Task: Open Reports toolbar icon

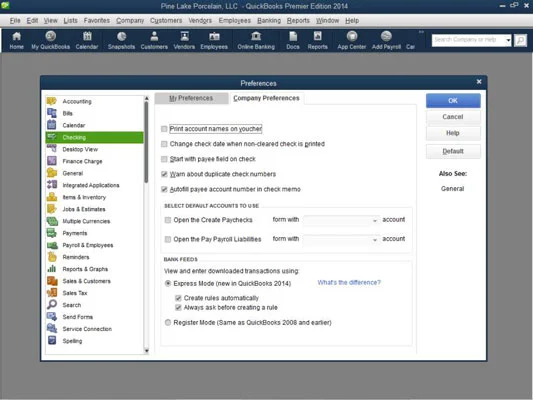Action: tap(317, 40)
